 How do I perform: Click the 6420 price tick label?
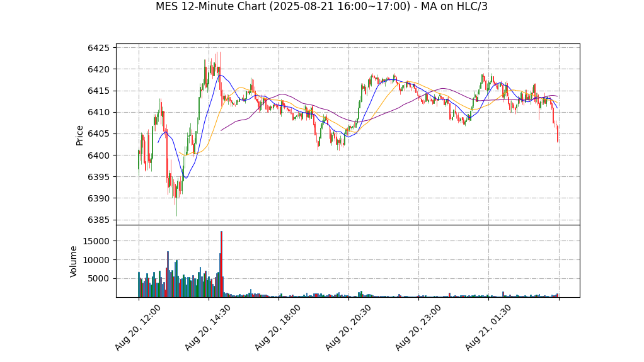coord(98,69)
